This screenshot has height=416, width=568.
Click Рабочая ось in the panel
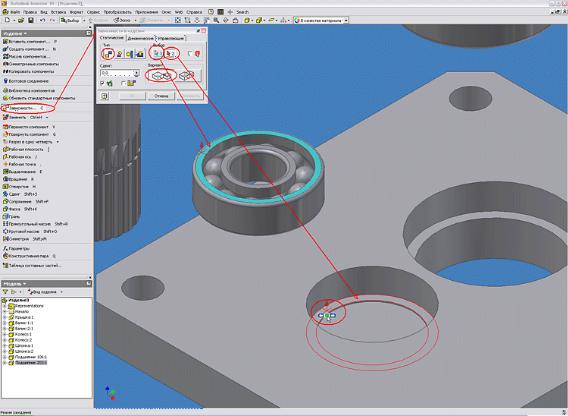click(x=20, y=157)
